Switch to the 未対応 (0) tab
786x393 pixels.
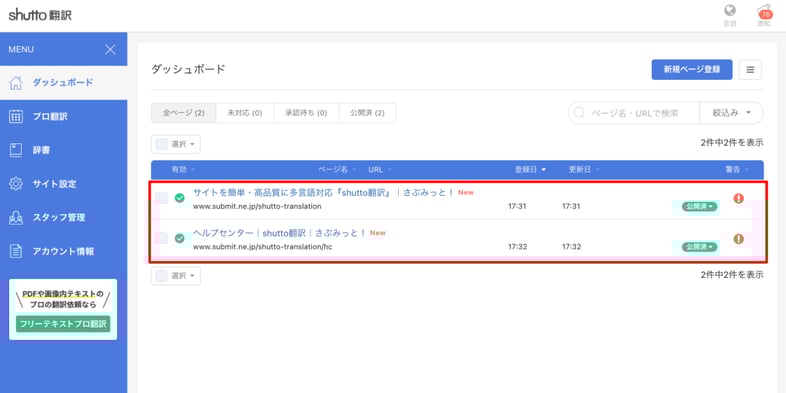tap(245, 113)
